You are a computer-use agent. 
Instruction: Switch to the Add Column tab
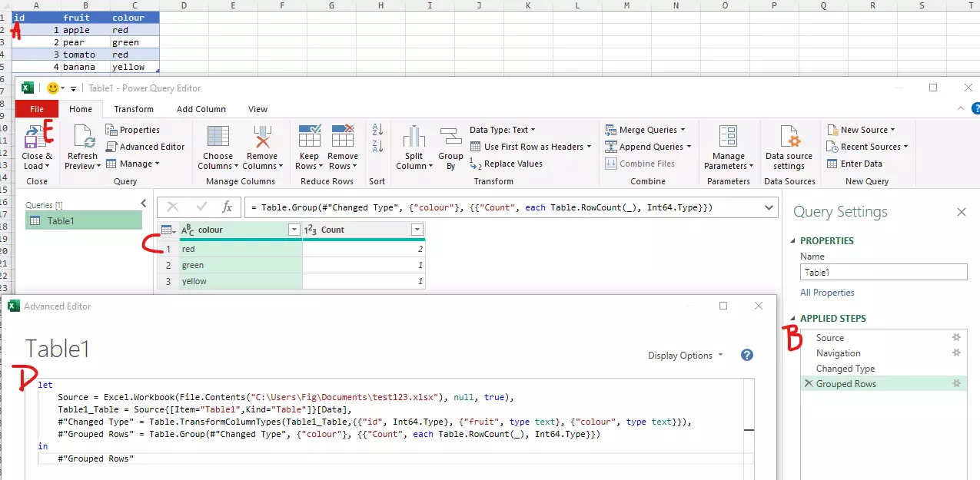[201, 109]
